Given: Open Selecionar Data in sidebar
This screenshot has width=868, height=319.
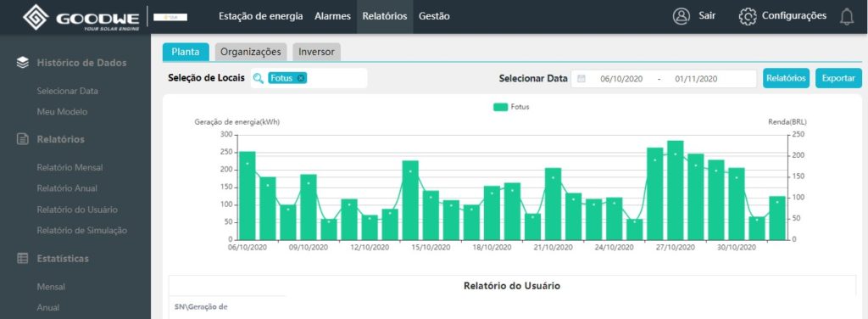Looking at the screenshot, I should (x=68, y=91).
